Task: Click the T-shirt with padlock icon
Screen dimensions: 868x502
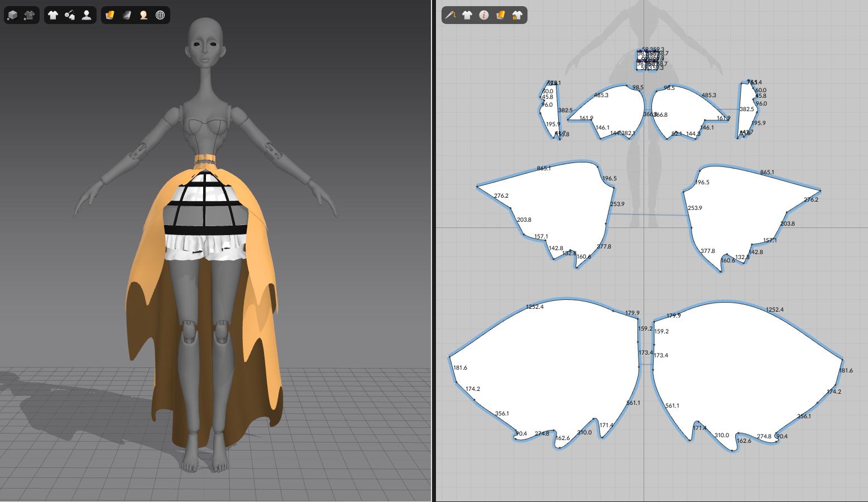Action: (517, 15)
